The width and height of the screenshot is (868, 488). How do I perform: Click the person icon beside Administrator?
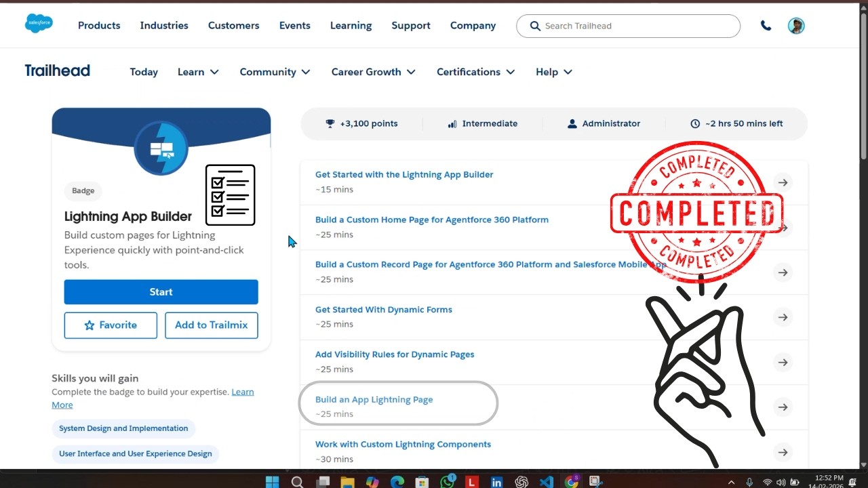click(572, 123)
